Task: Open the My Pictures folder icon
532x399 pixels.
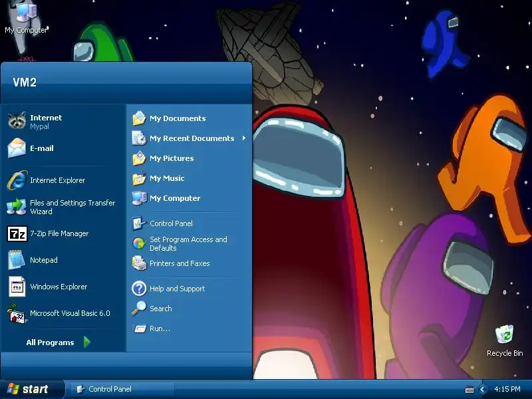Action: click(x=139, y=158)
